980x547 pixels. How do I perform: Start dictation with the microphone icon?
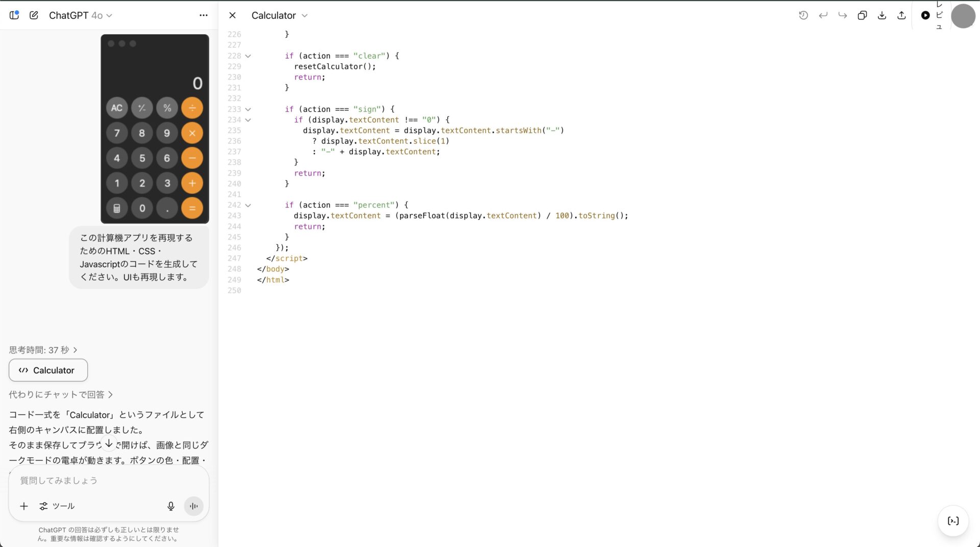171,506
